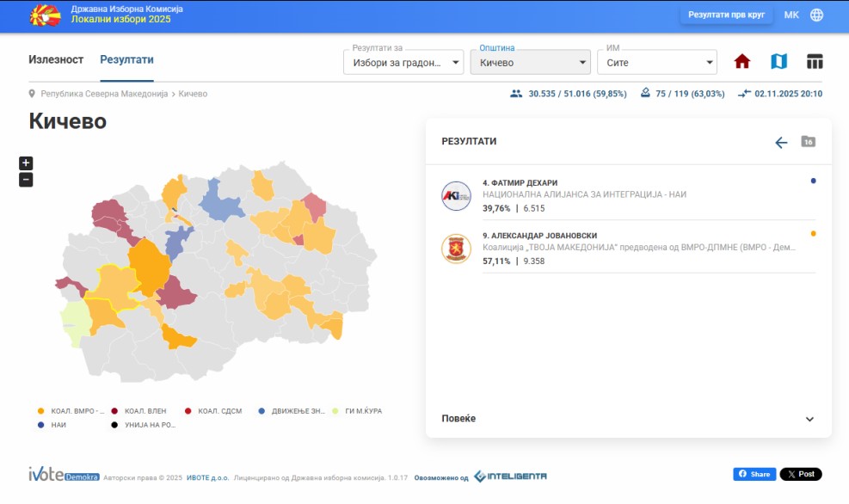Click the ГИ М.ЌУРА legend color dot

click(x=336, y=411)
